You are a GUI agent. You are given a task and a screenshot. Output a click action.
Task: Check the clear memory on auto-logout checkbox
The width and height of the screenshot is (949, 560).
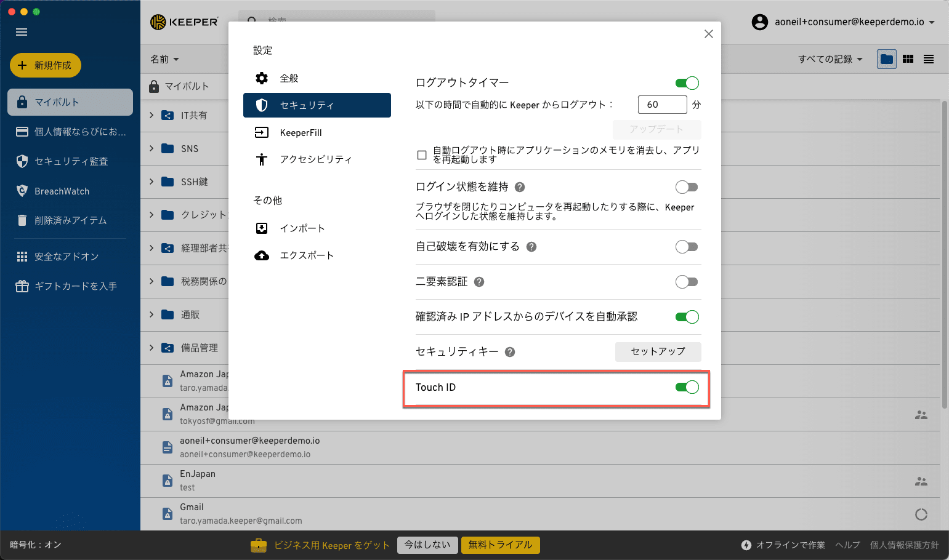(422, 155)
